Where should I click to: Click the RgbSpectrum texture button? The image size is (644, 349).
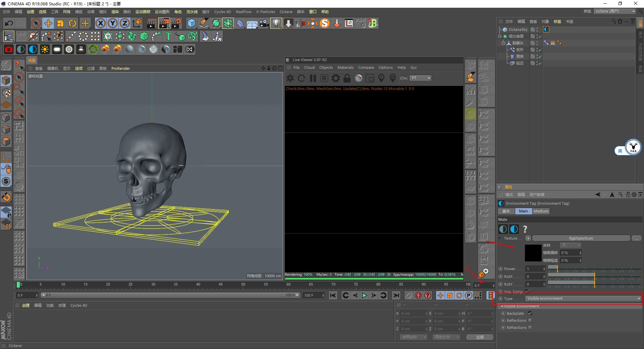point(581,238)
